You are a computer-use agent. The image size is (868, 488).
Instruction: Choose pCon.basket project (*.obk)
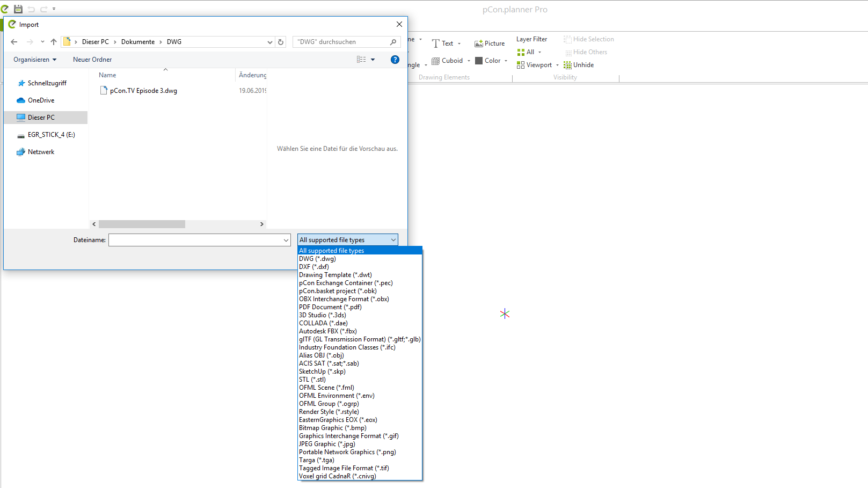coord(360,291)
